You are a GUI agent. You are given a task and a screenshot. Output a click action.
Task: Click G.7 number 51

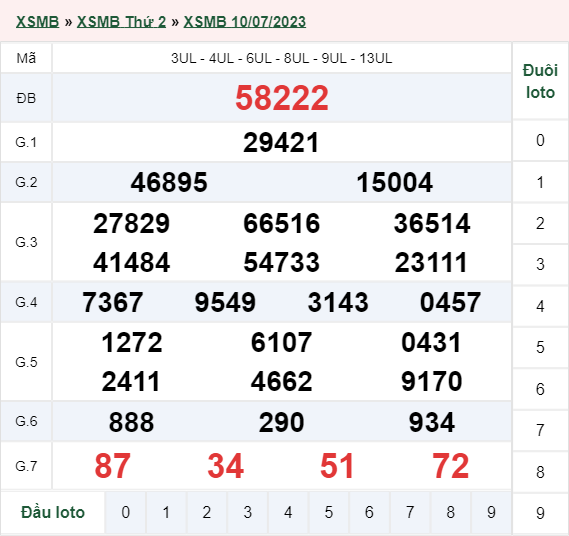pyautogui.click(x=337, y=466)
